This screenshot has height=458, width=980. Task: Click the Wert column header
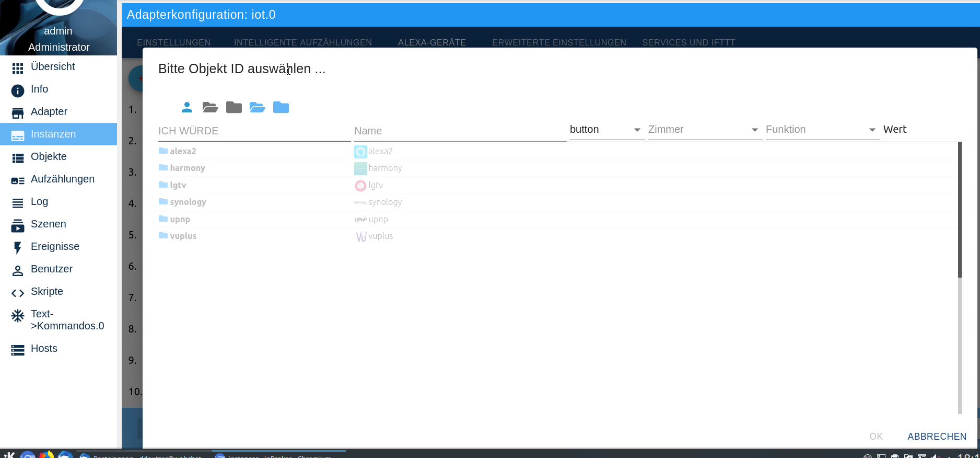[x=895, y=129]
